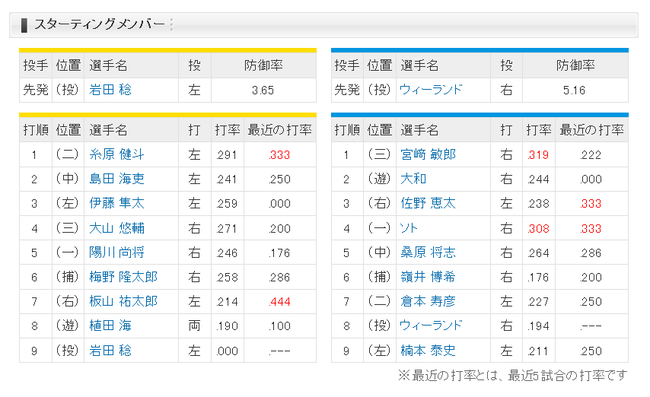
Task: Open player 佐野 恵太 profile
Action: click(x=428, y=203)
